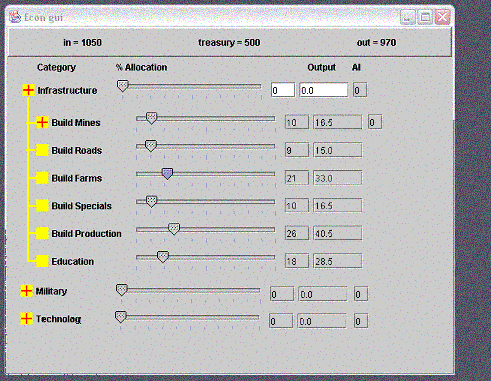Select the Build Specials tree label

pos(82,206)
